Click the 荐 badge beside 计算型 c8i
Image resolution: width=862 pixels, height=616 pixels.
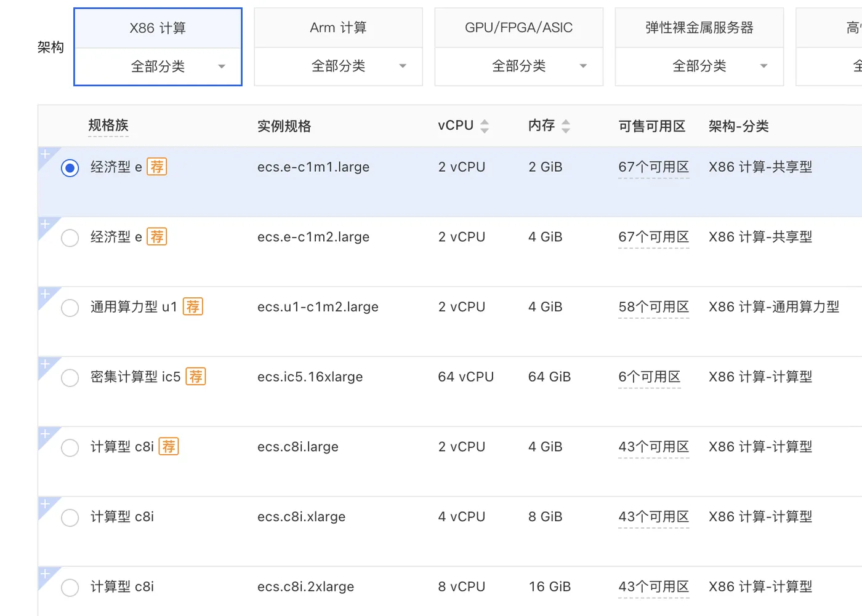coord(169,446)
